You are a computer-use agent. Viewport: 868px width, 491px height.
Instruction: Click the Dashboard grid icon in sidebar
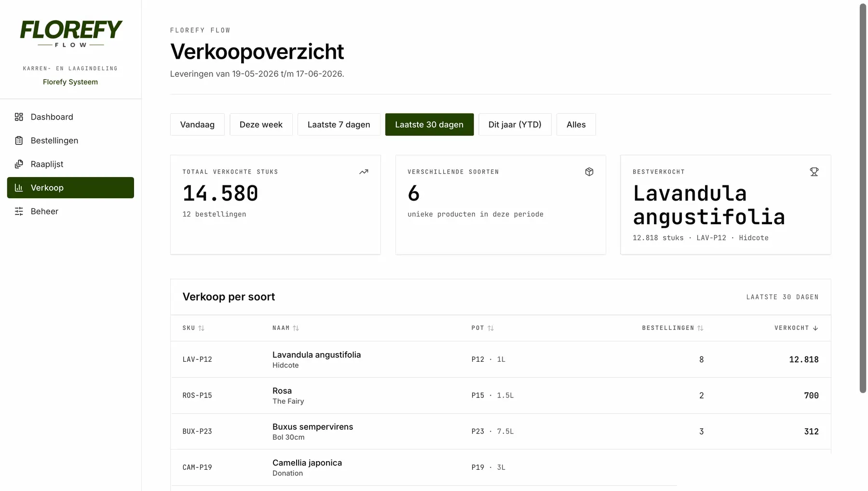[19, 117]
